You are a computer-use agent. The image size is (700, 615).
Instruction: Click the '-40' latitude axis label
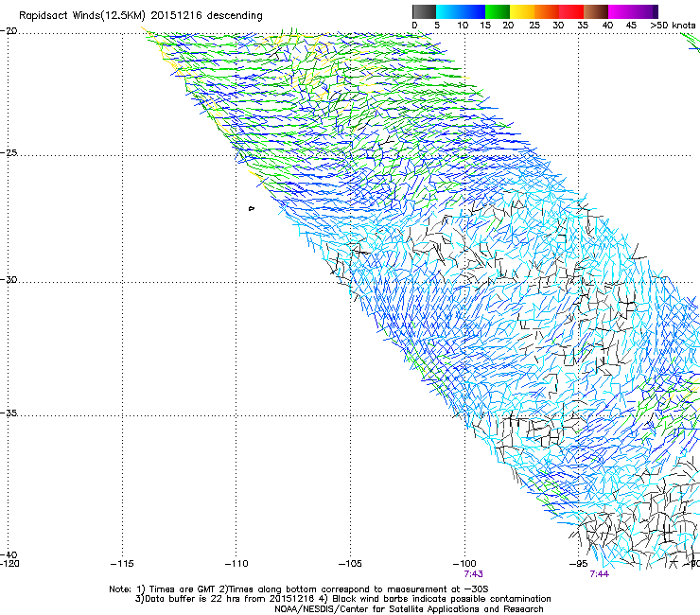[9, 554]
